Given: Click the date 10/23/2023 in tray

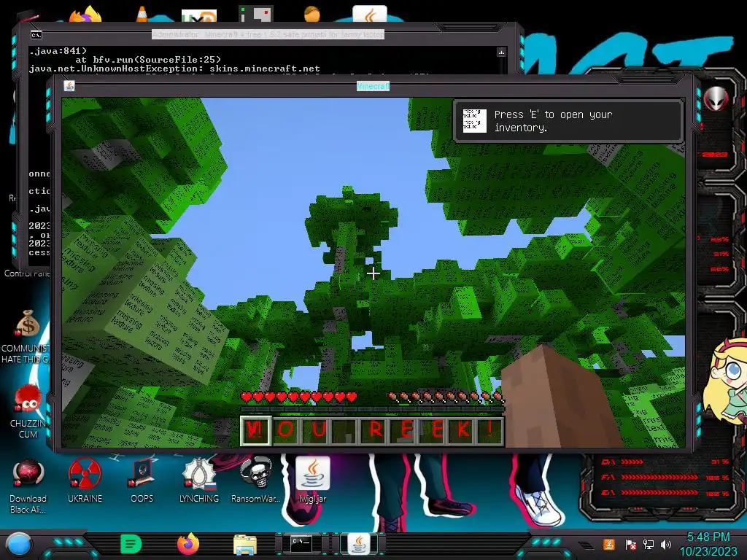Looking at the screenshot, I should point(708,551).
